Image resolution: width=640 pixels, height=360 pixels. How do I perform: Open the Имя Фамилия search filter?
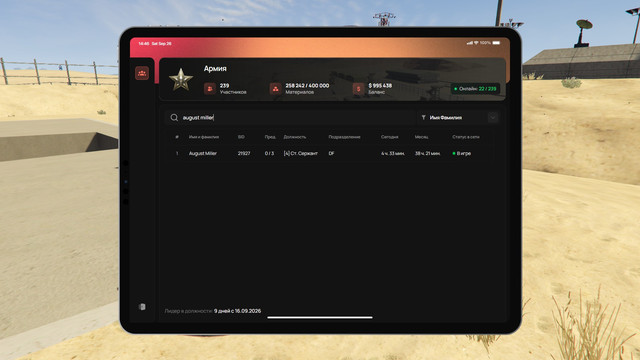pos(457,118)
